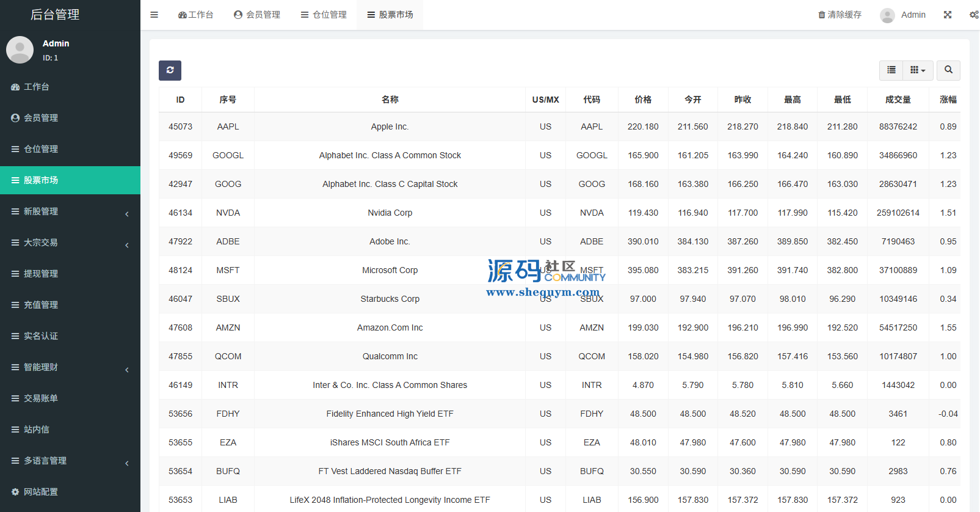Expand the 新股管理 sidebar menu
This screenshot has height=512, width=980.
70,211
